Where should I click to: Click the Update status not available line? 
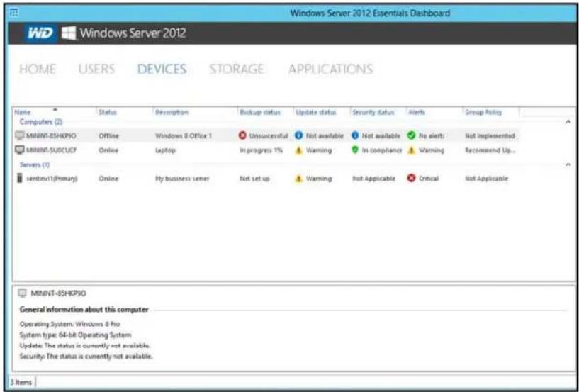tap(84, 346)
